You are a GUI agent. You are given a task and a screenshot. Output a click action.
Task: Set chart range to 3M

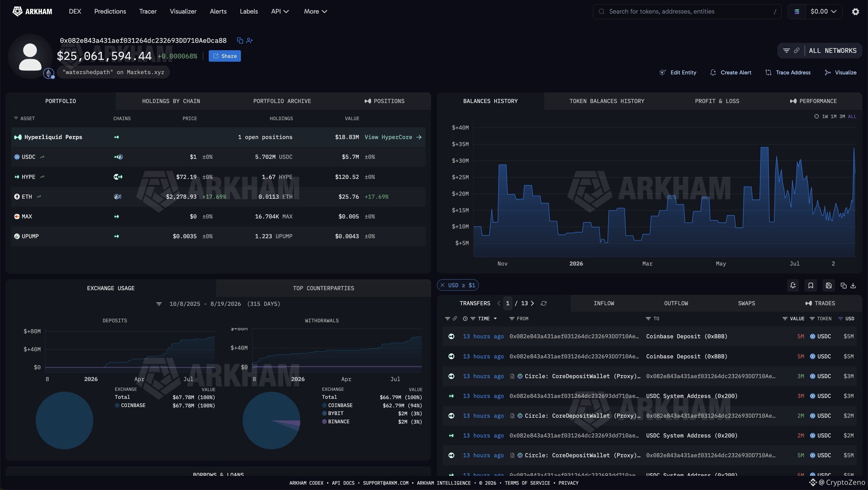[x=842, y=116]
